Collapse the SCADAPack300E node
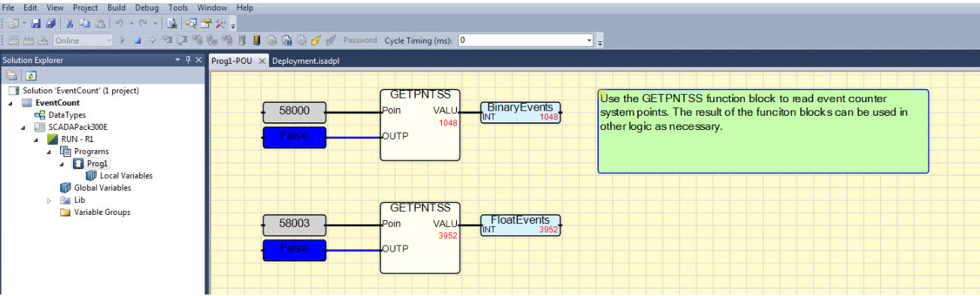980x296 pixels. 23,127
